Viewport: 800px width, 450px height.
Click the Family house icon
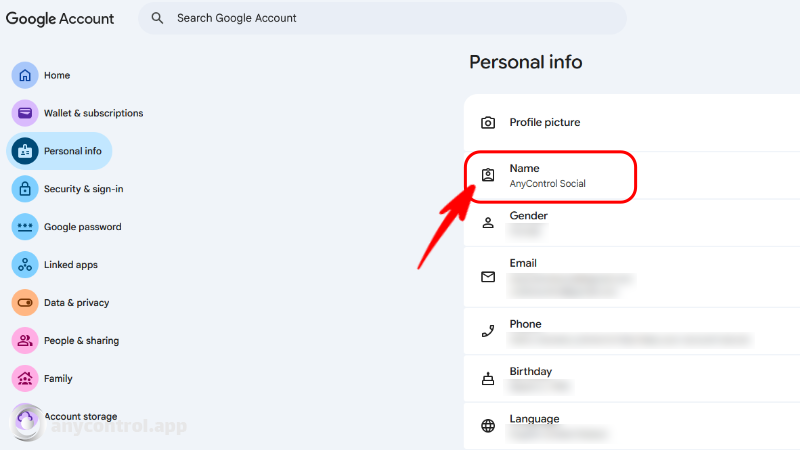coord(24,379)
